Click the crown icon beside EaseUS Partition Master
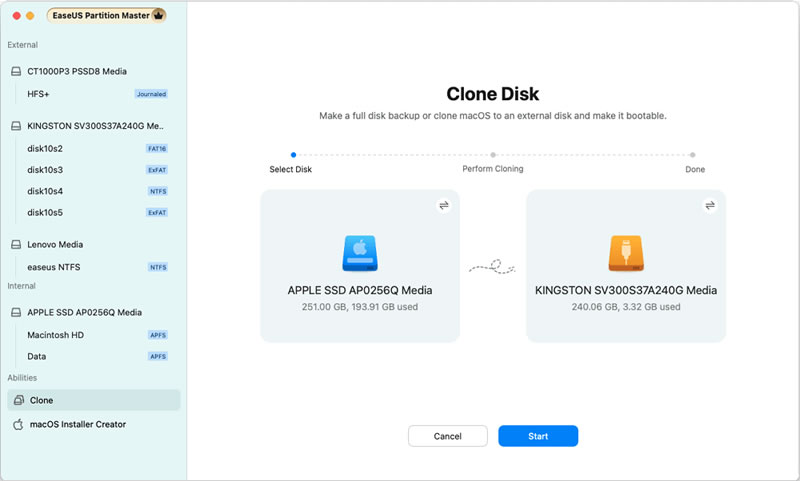This screenshot has width=800, height=481. (x=158, y=15)
